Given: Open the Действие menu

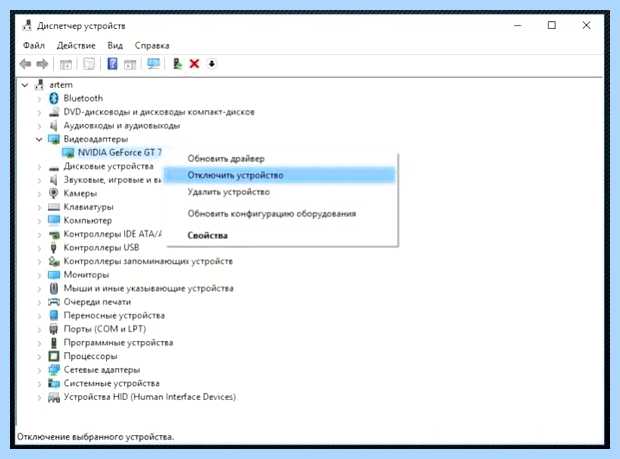Looking at the screenshot, I should click(76, 45).
